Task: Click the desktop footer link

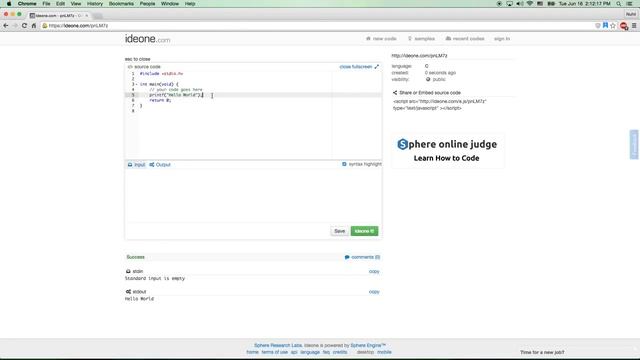Action: click(x=365, y=352)
